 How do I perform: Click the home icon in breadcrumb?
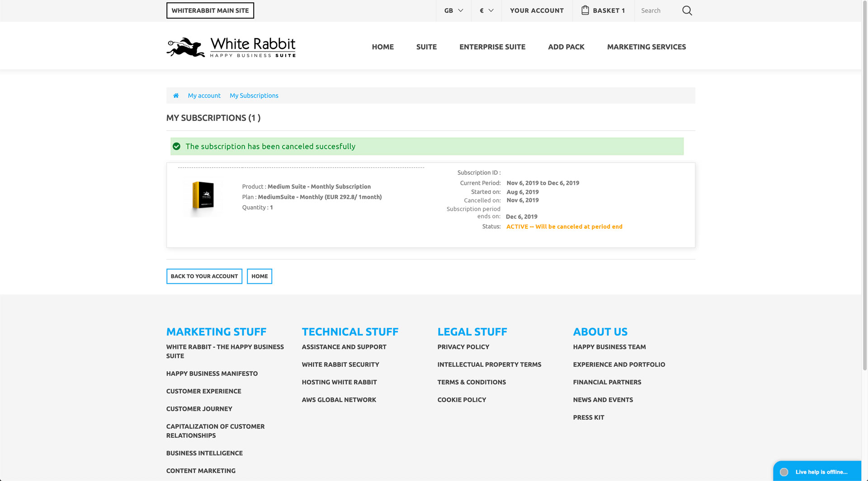(x=176, y=95)
